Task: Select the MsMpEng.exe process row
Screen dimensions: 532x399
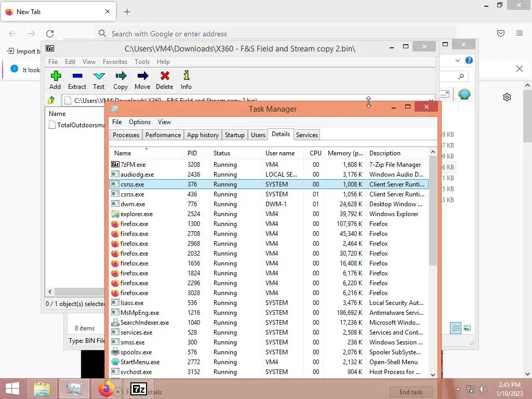Action: point(269,312)
